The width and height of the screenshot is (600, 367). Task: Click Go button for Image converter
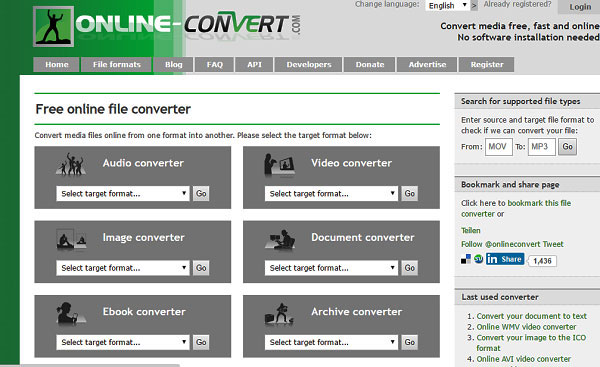(x=201, y=268)
